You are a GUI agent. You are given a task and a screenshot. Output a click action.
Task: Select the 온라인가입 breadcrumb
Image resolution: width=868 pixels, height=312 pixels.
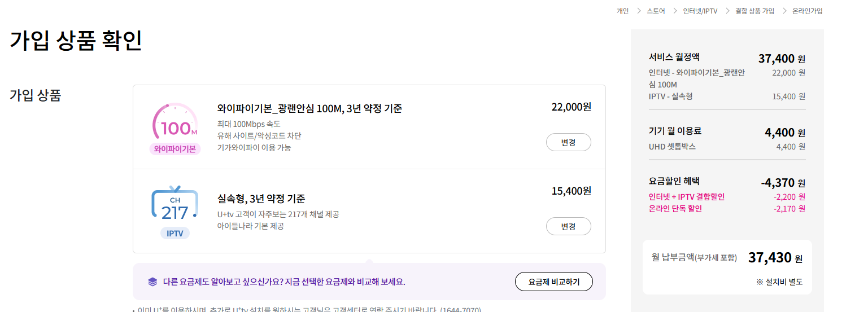(807, 11)
